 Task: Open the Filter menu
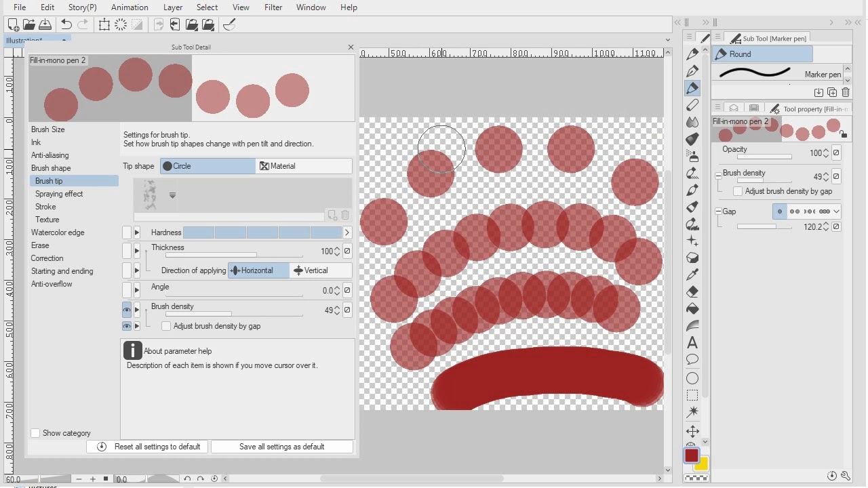coord(273,7)
